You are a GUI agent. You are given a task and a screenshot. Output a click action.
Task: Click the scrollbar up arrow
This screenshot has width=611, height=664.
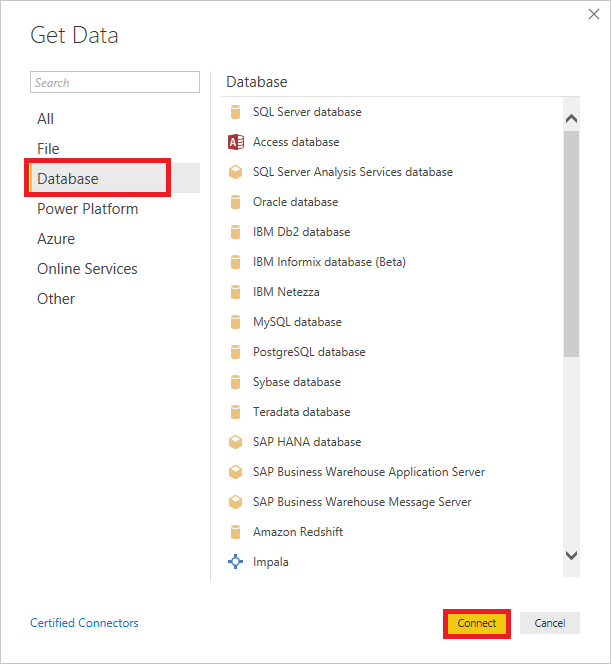click(x=571, y=119)
